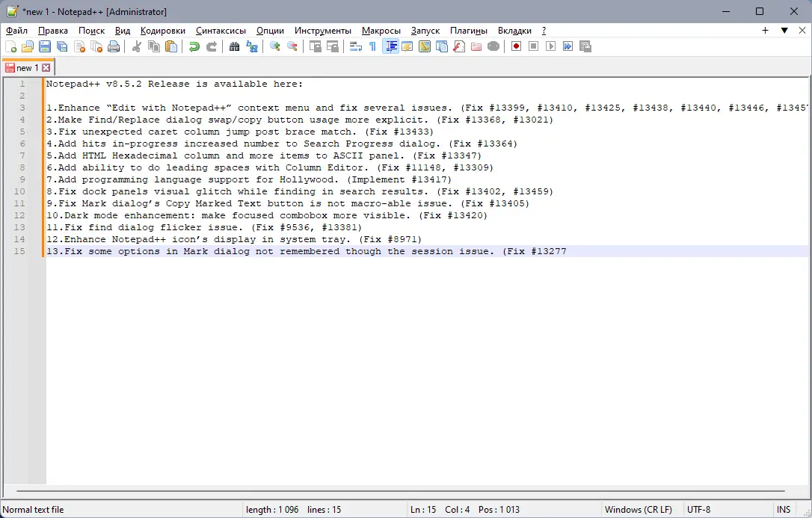The image size is (812, 518).
Task: Open the tab list dropdown triangle in menu bar
Action: 784,31
